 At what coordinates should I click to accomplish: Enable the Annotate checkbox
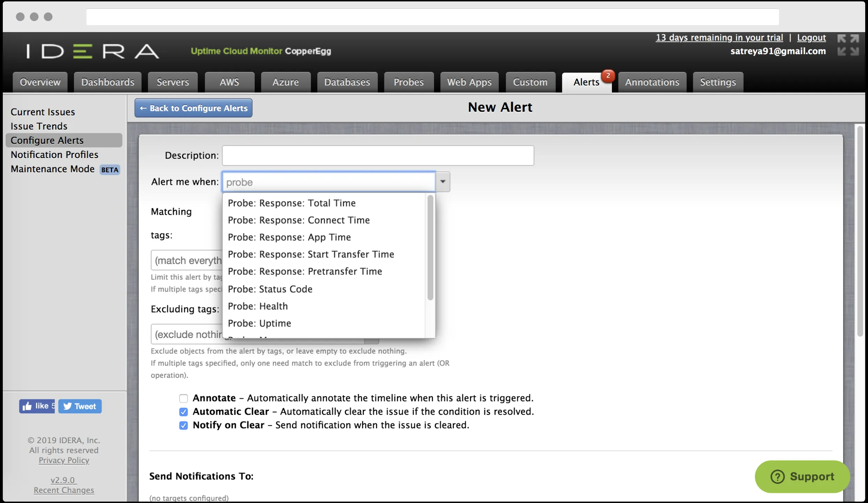(x=184, y=398)
